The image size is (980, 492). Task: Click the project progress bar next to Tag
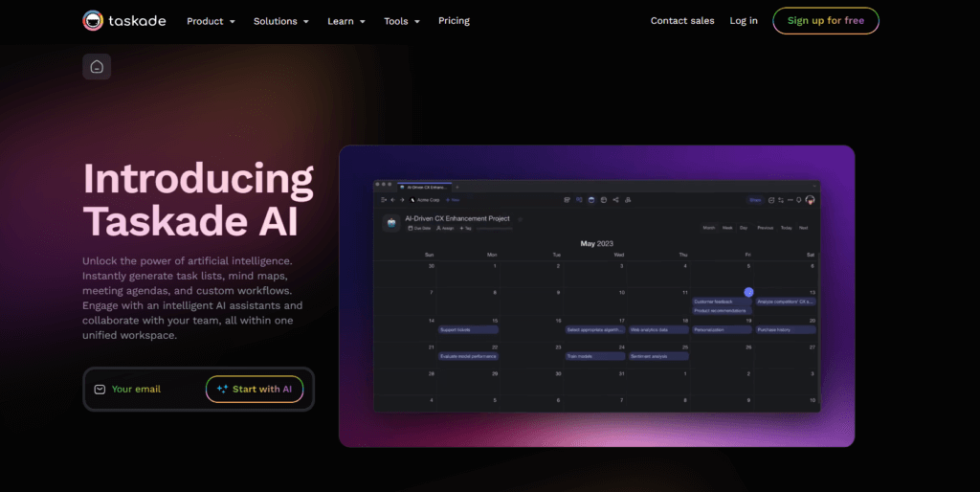click(495, 229)
